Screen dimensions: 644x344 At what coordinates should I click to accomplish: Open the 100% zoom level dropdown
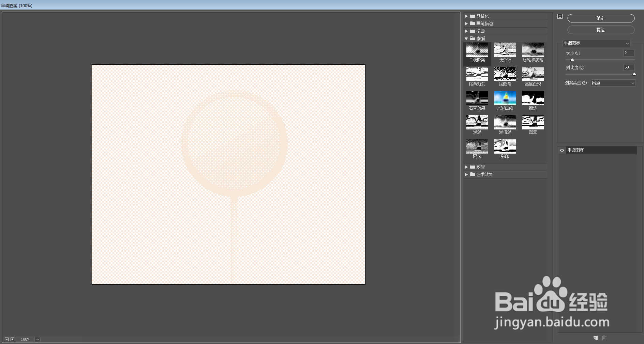click(38, 339)
